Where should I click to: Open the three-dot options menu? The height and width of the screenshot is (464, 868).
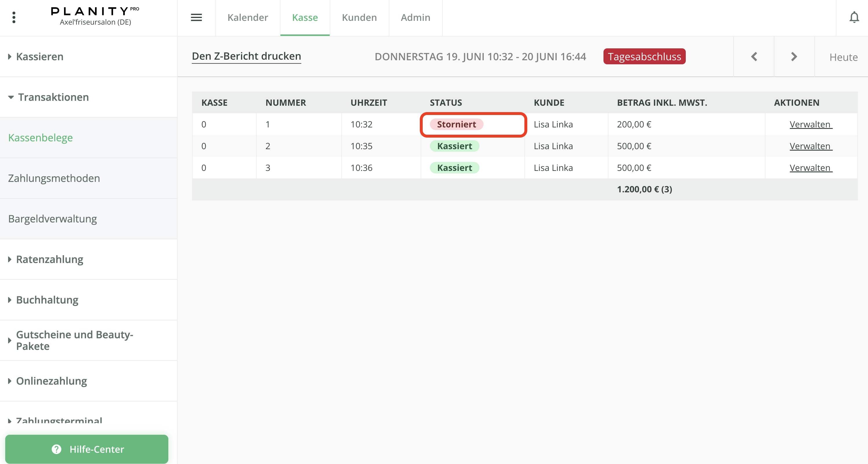click(14, 17)
